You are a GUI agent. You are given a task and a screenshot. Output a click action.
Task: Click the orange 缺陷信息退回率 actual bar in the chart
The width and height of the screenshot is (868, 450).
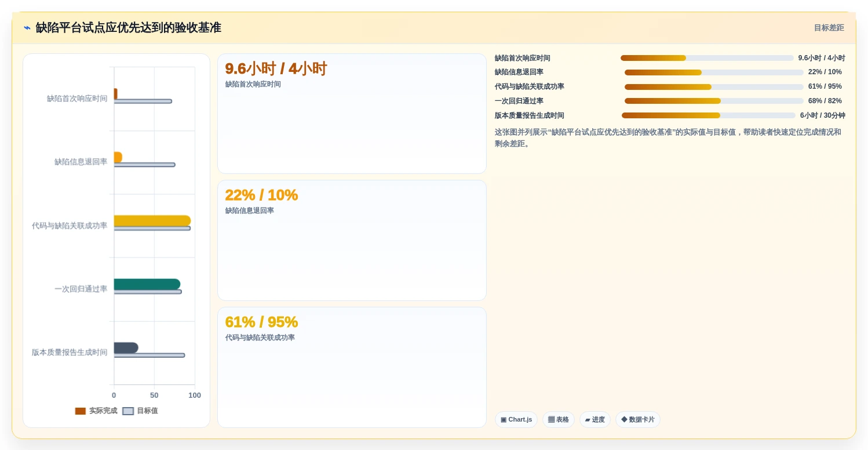pyautogui.click(x=118, y=157)
